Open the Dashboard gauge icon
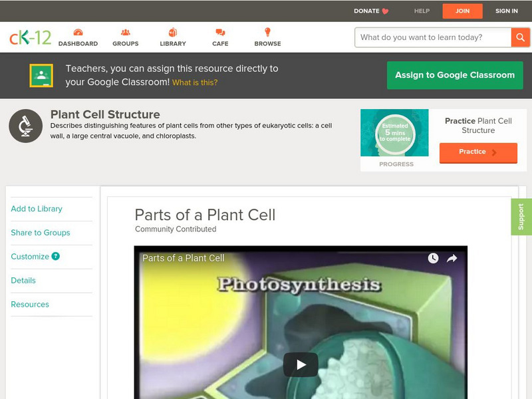 coord(78,32)
